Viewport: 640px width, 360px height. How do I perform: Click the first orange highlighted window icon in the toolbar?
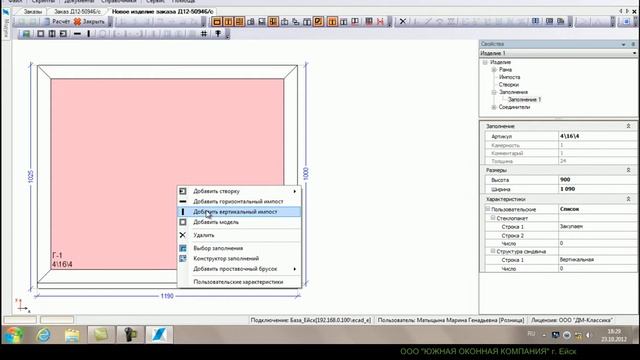click(217, 21)
